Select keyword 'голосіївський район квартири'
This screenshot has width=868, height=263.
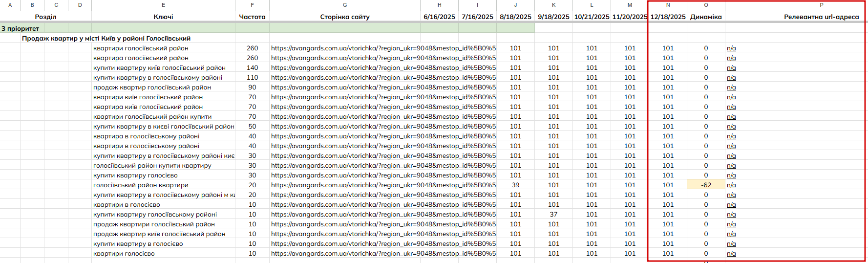(141, 185)
